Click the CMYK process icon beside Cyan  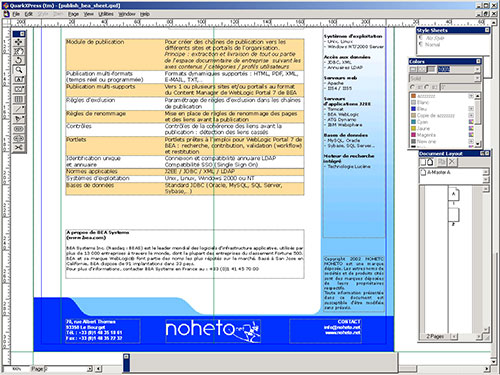coord(471,122)
